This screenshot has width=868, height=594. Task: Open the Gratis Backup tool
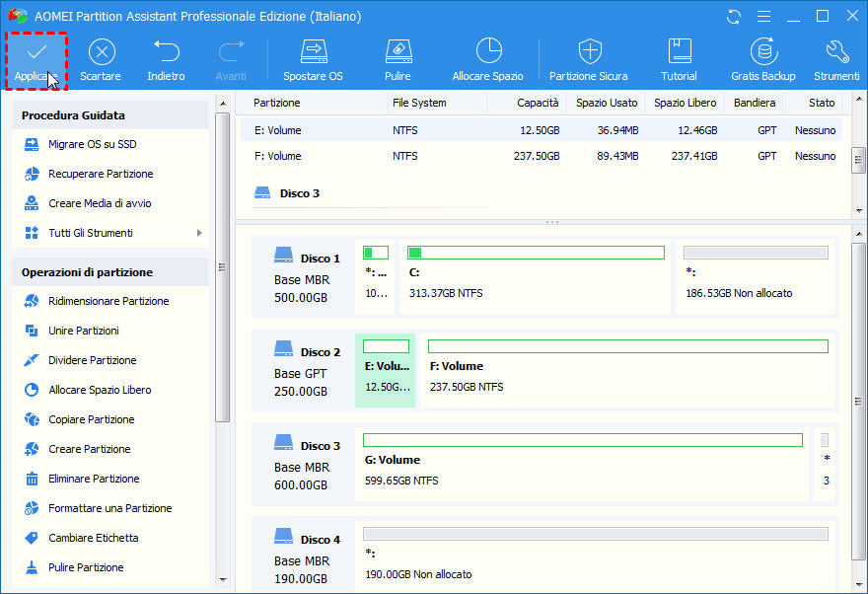tap(762, 51)
